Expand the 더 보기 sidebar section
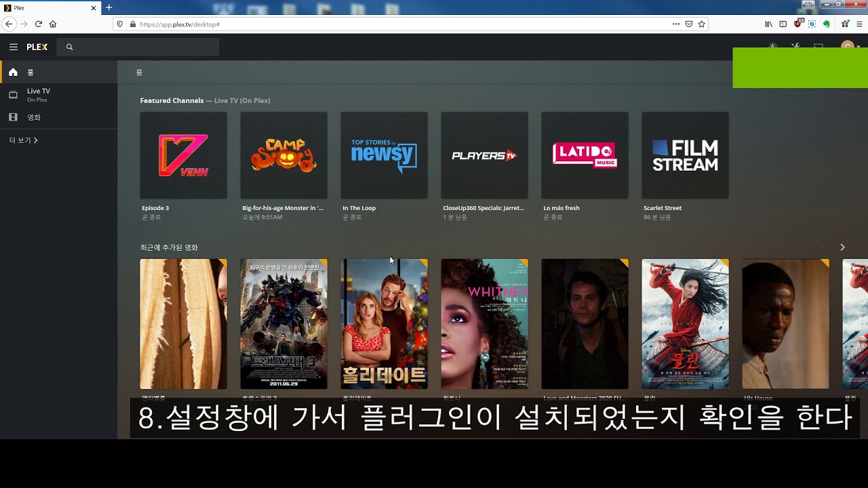 [24, 140]
